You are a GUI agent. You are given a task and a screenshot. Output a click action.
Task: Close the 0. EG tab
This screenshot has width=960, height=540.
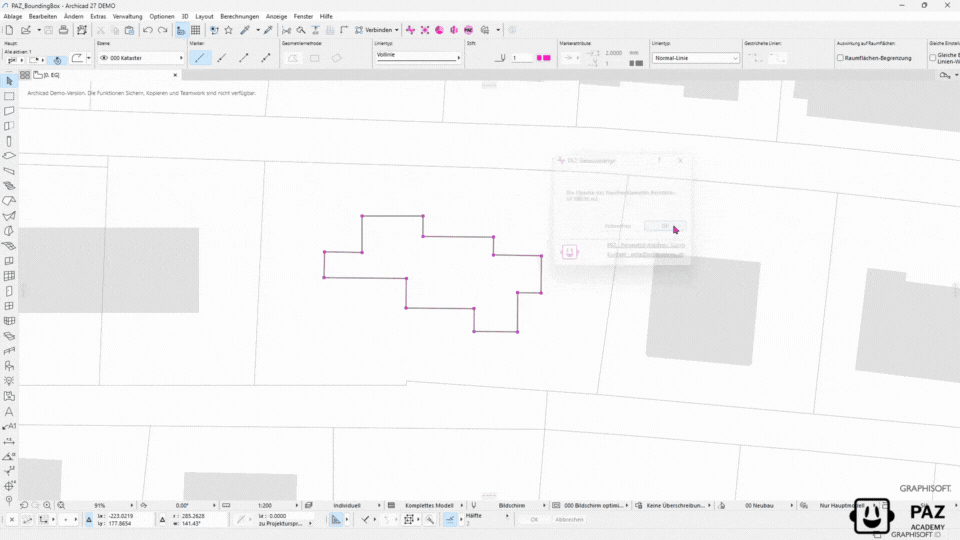tap(175, 75)
